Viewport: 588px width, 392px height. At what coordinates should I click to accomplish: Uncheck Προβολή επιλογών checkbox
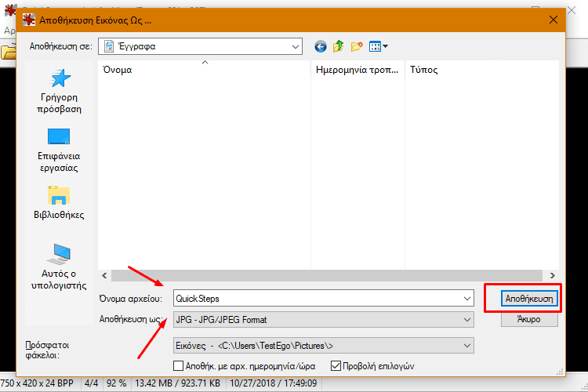(336, 366)
